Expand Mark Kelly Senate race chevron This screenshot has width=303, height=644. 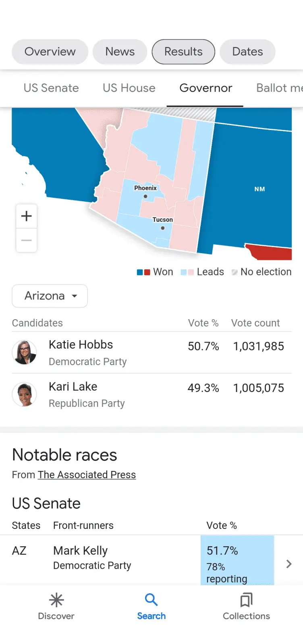[x=288, y=564]
